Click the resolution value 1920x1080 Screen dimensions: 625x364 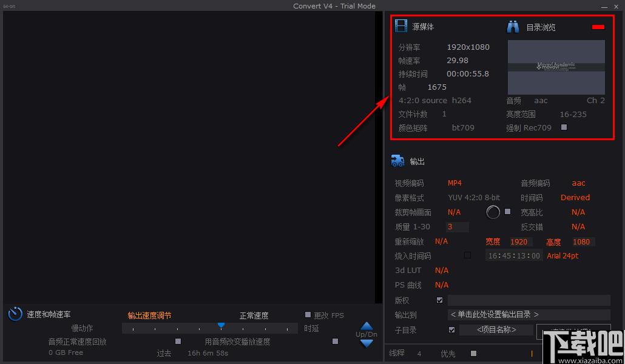[x=468, y=47]
